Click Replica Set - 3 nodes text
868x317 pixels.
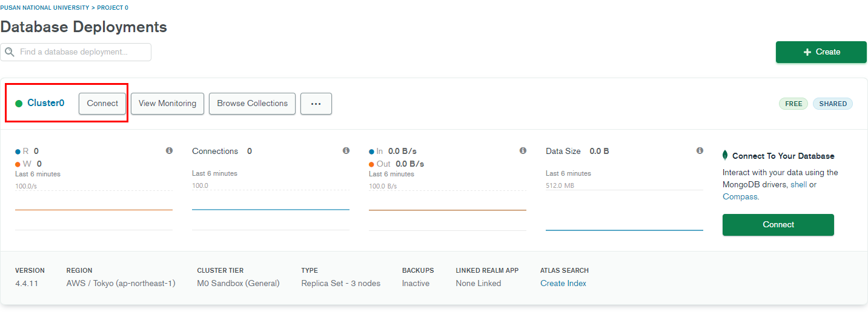click(341, 283)
